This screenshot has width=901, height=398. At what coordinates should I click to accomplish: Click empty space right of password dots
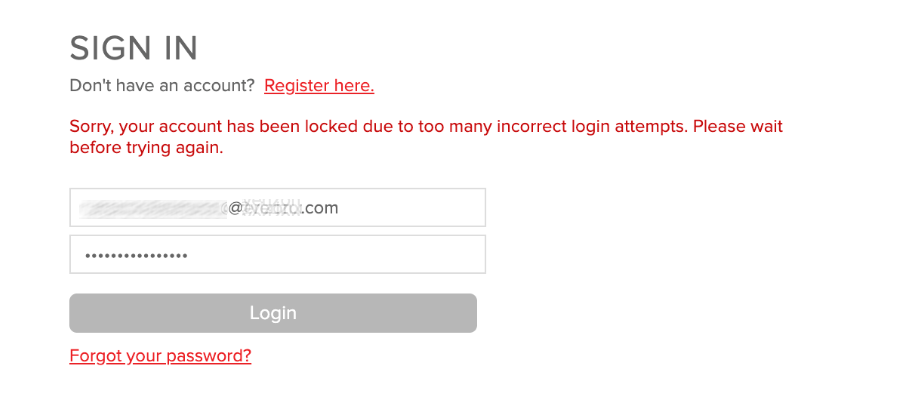[x=336, y=254]
